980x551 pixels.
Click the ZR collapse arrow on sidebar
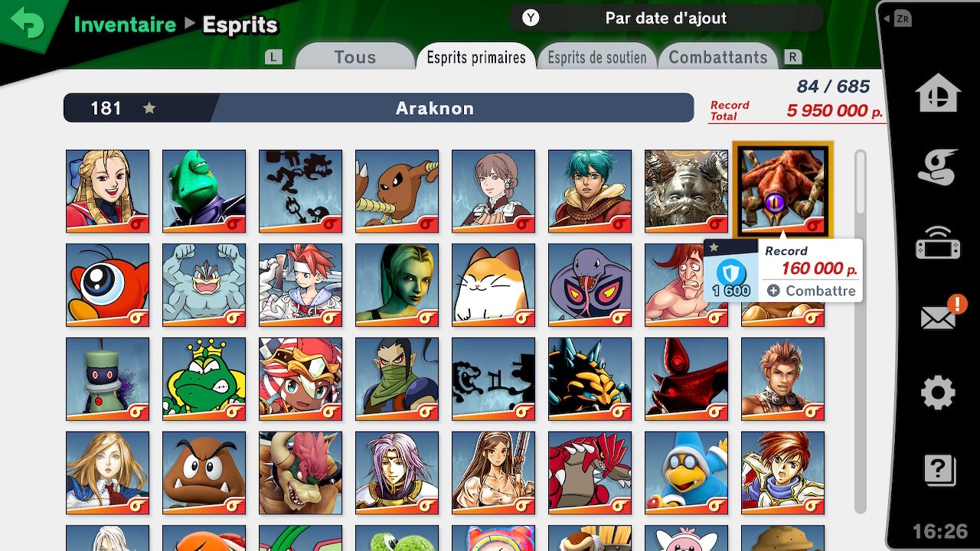pos(897,19)
